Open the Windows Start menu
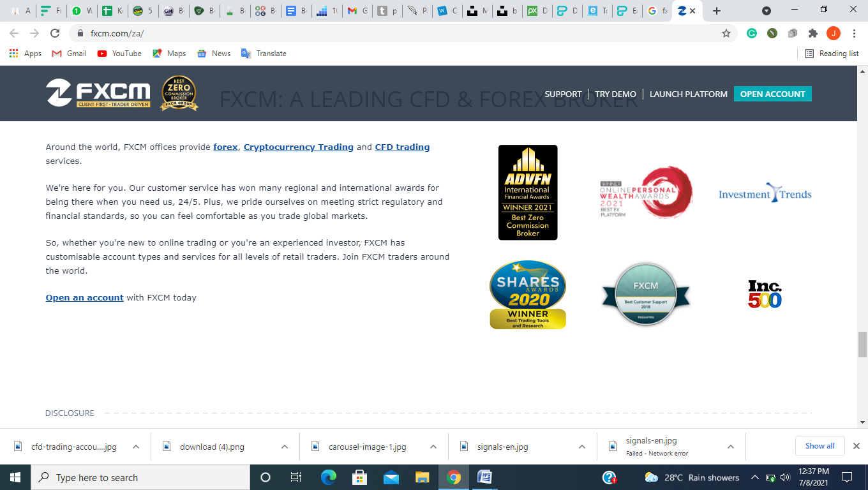 tap(15, 477)
